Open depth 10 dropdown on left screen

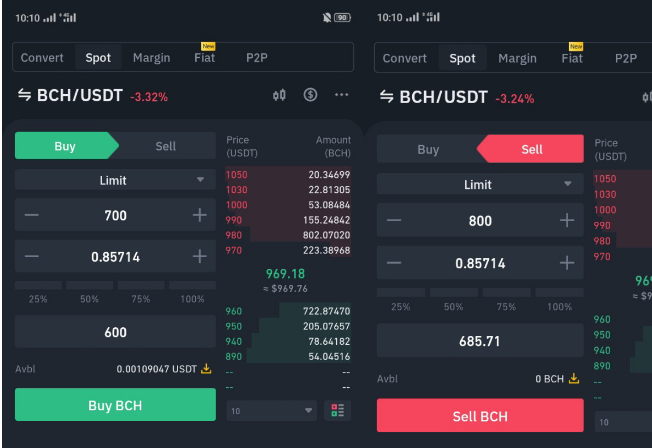[272, 411]
